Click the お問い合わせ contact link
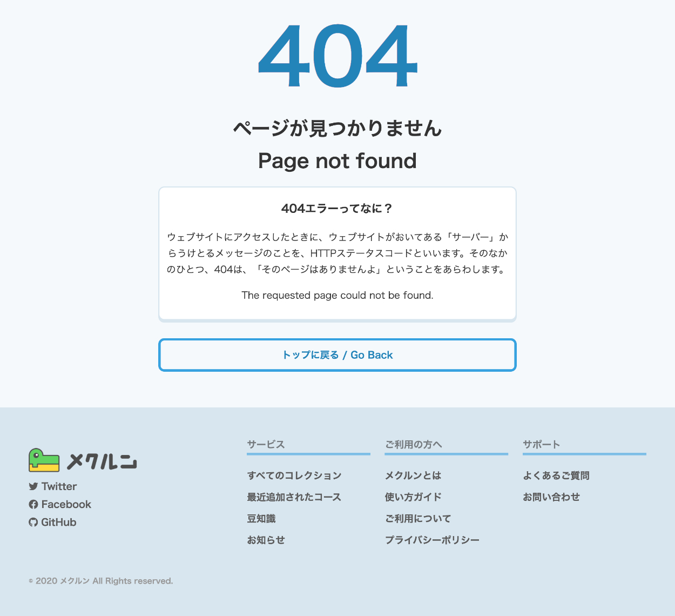This screenshot has height=616, width=675. (x=551, y=497)
